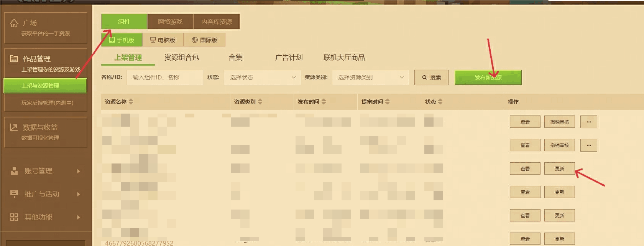The height and width of the screenshot is (246, 644).
Task: Click the 账号管理 account icon
Action: coord(14,171)
